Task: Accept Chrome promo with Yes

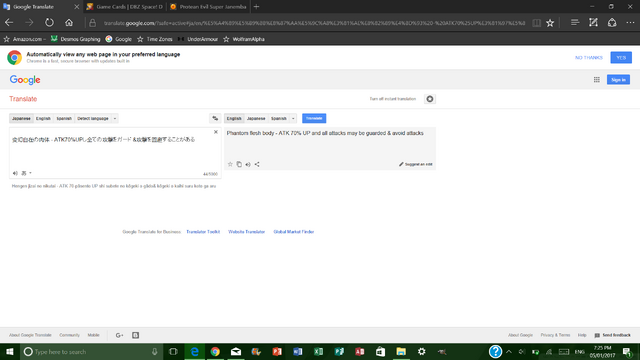Action: click(621, 58)
